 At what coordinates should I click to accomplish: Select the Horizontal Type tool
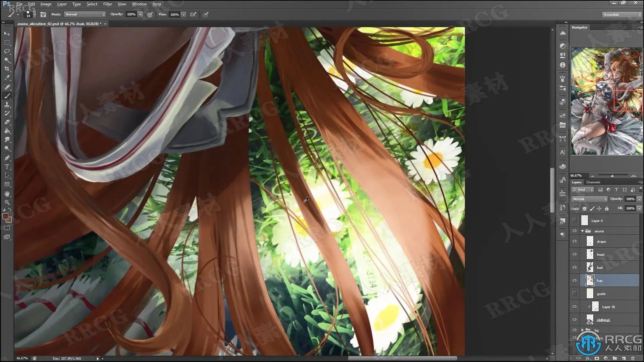click(x=7, y=167)
